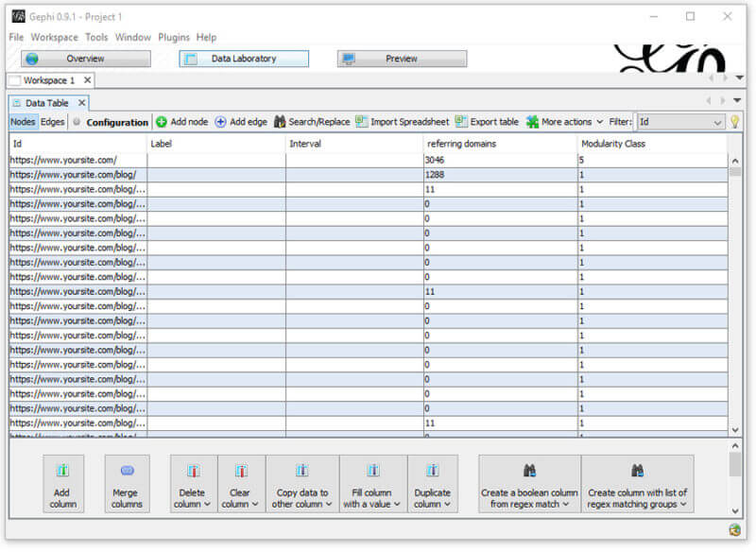Expand the More actions dropdown arrow

coord(600,122)
